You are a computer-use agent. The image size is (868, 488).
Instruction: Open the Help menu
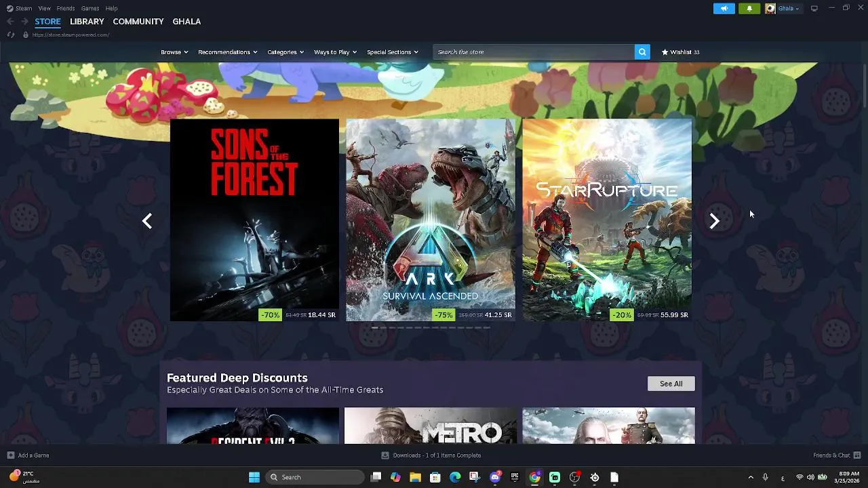(111, 8)
